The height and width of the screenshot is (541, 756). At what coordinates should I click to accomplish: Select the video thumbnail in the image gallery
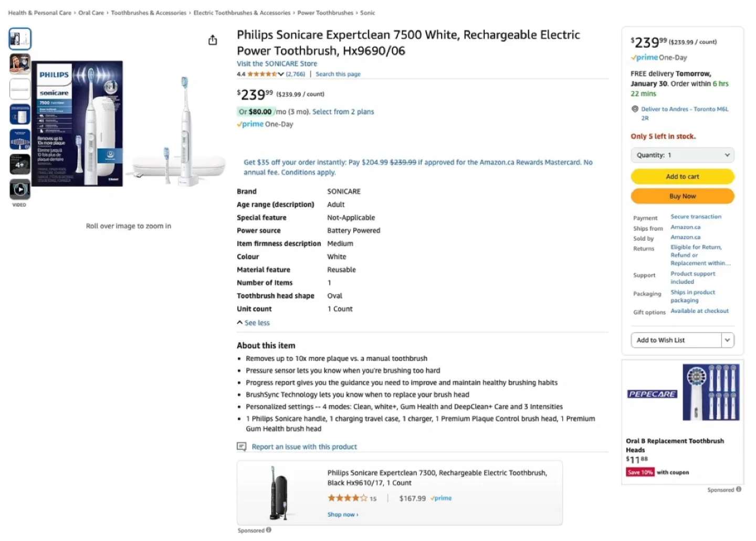tap(19, 190)
